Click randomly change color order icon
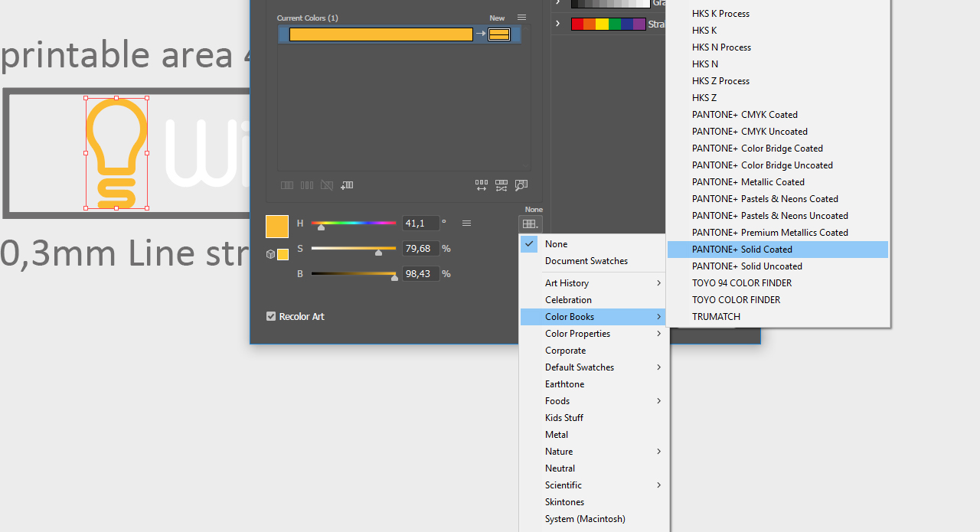980x532 pixels. (481, 185)
